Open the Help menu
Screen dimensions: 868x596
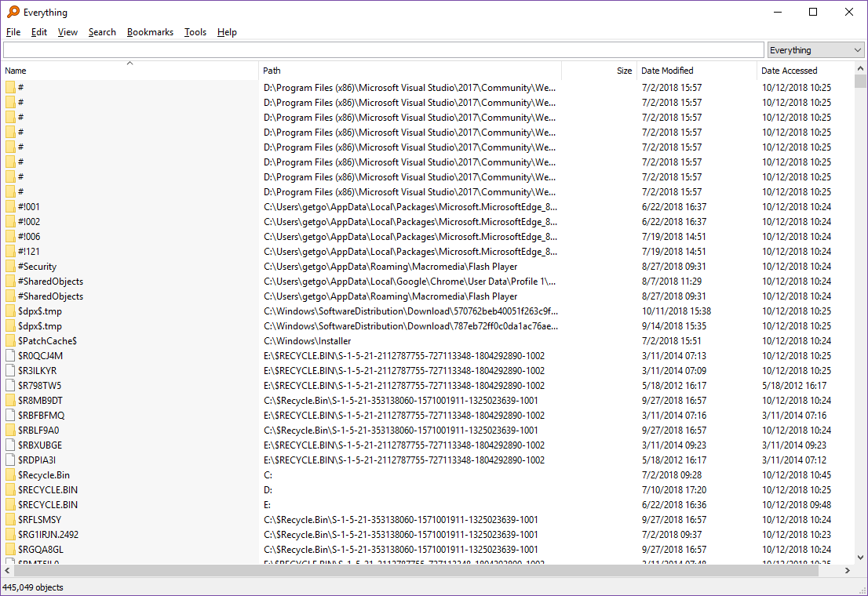(227, 32)
